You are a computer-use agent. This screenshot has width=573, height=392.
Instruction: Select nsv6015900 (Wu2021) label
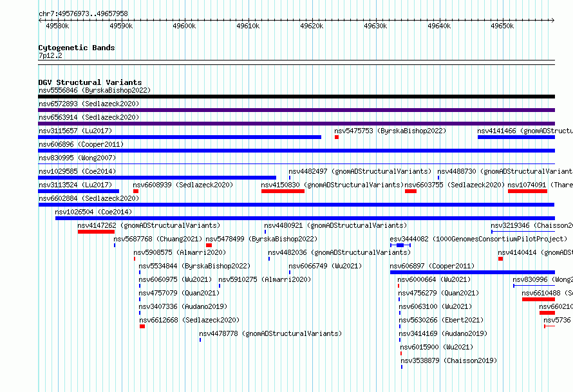tap(437, 347)
